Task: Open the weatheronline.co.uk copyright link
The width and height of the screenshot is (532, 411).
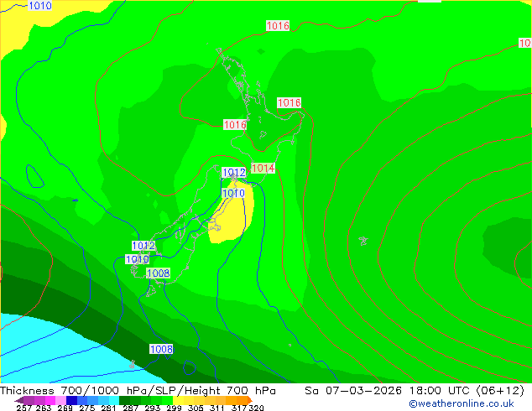Action: point(462,403)
